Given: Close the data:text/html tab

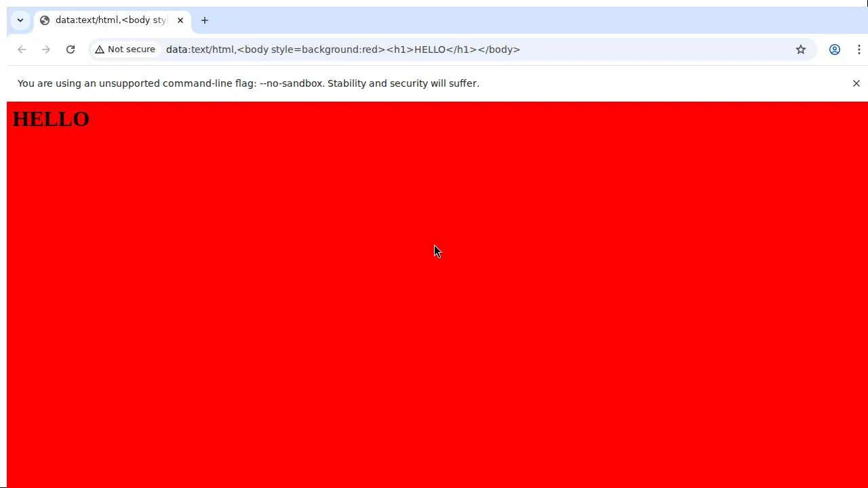Looking at the screenshot, I should click(180, 20).
